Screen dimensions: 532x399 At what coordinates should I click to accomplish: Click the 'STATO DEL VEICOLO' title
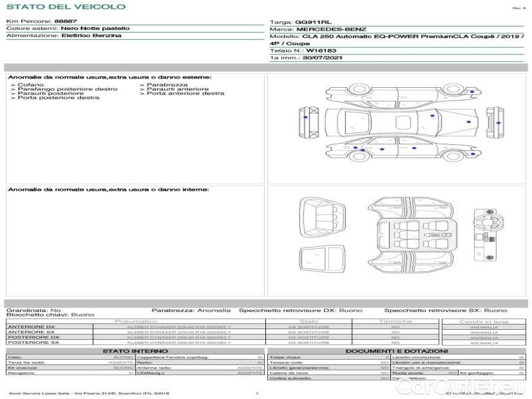[x=66, y=7]
